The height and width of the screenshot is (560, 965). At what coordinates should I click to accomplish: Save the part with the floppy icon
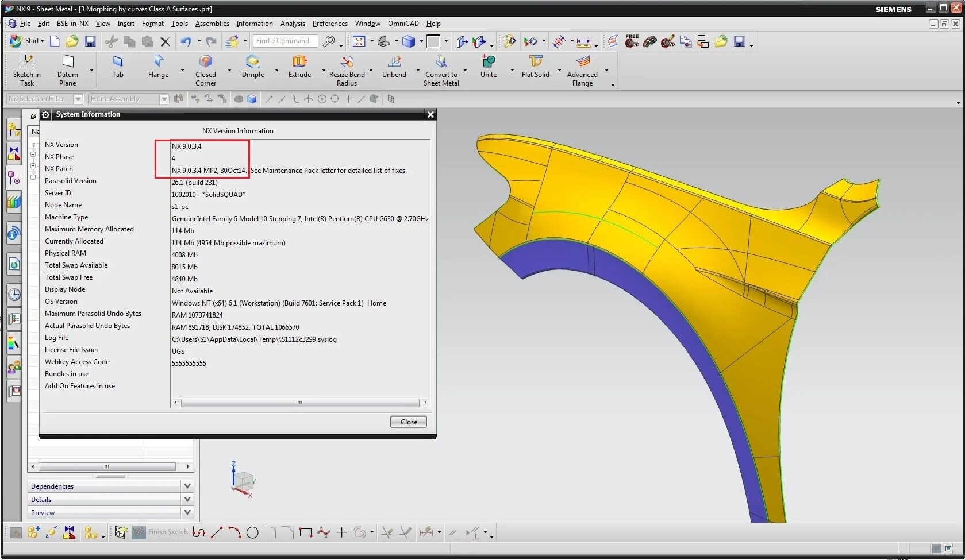tap(90, 41)
